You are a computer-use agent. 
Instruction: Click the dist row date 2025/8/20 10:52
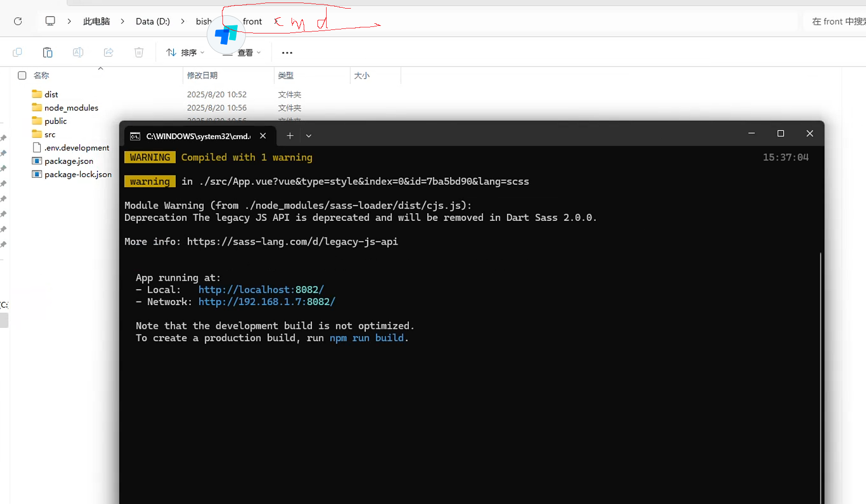coord(216,94)
